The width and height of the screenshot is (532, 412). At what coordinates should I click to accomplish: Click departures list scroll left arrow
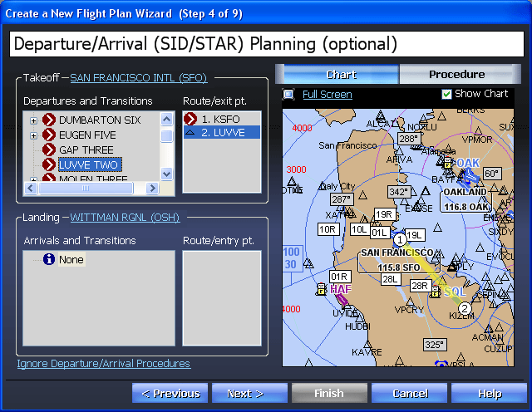pos(31,188)
